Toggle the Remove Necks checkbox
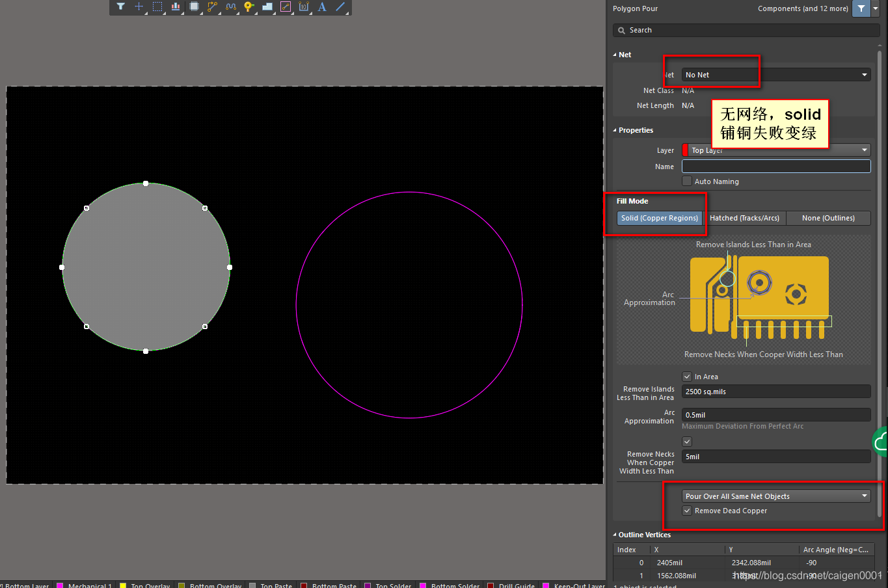Screen dimensions: 888x588 [687, 442]
